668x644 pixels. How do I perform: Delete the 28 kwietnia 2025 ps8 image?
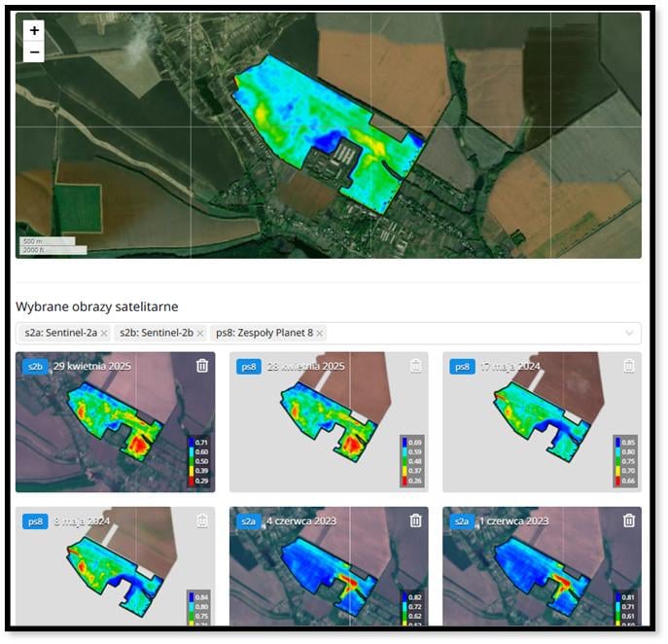pos(416,366)
